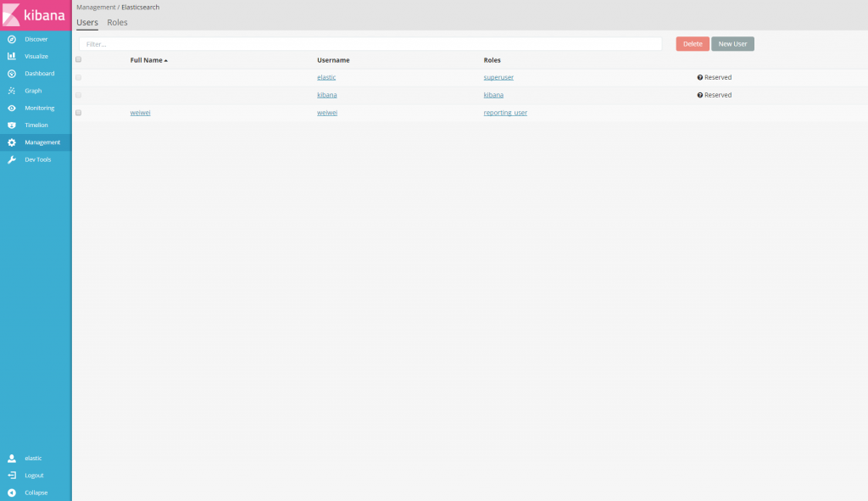The image size is (868, 501).
Task: Open Management gear icon
Action: coord(12,142)
